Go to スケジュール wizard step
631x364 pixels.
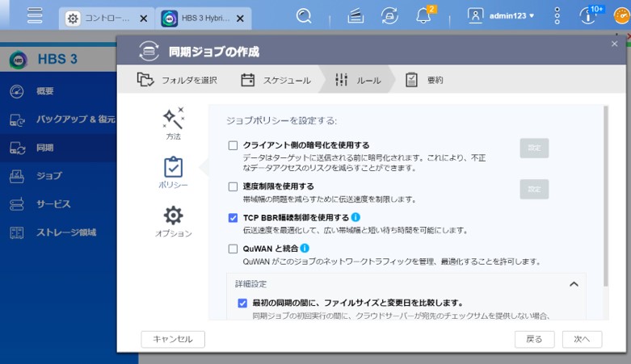tap(276, 80)
